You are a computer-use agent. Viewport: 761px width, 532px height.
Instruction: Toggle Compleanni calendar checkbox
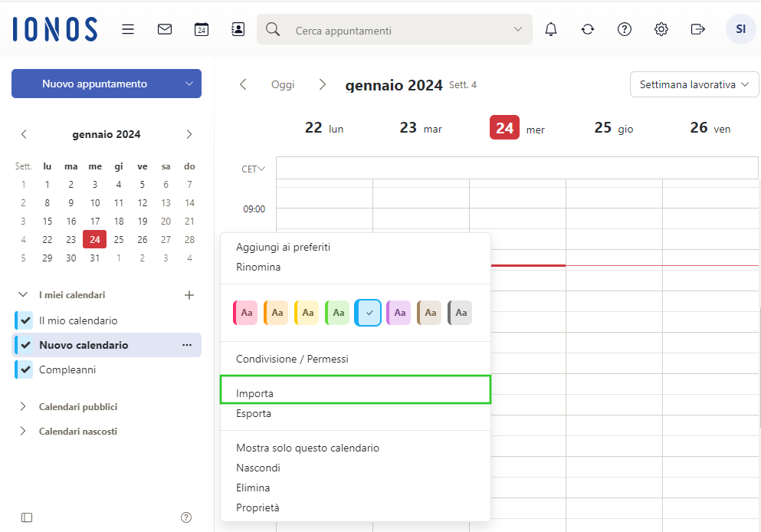[25, 369]
